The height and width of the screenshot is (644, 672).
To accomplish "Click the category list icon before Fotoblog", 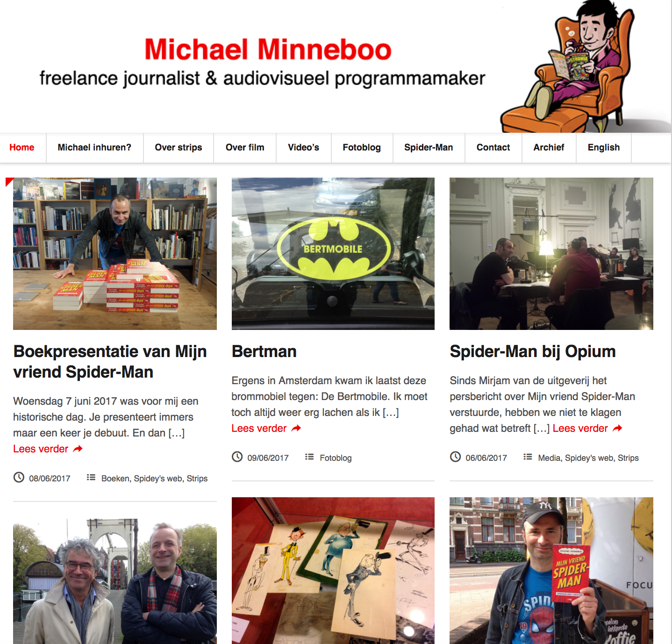I will click(x=309, y=457).
